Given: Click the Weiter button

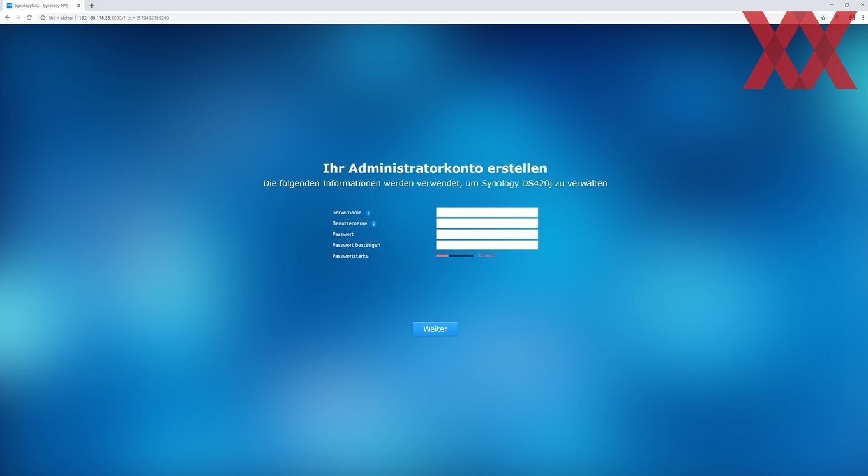Looking at the screenshot, I should pyautogui.click(x=435, y=329).
